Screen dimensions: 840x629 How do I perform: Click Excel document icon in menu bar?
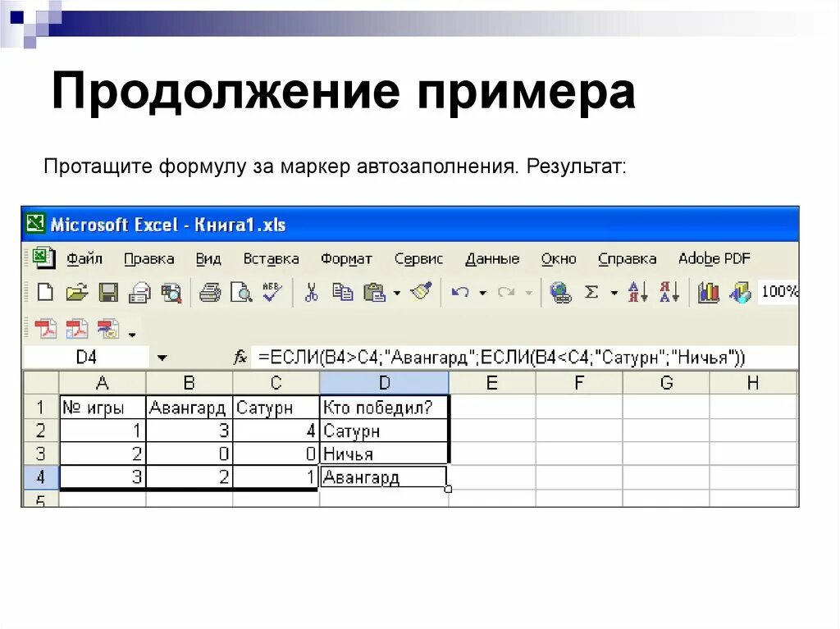[x=43, y=258]
